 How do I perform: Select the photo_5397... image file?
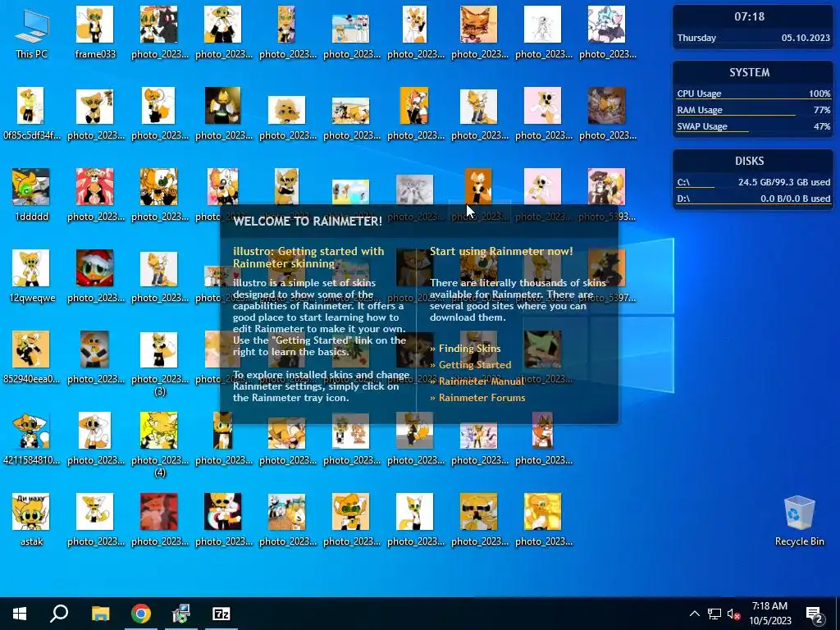click(x=606, y=276)
